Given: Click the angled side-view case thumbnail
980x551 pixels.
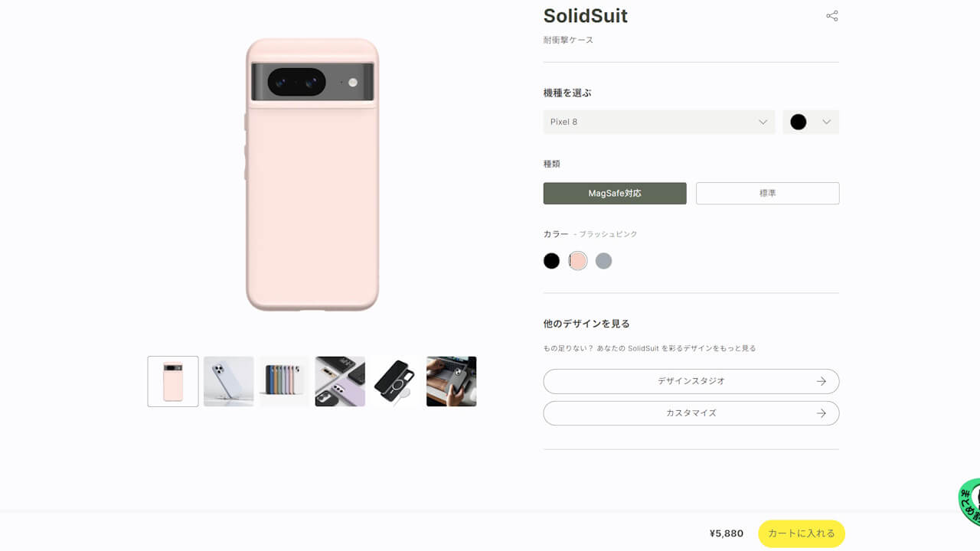Looking at the screenshot, I should pyautogui.click(x=228, y=381).
